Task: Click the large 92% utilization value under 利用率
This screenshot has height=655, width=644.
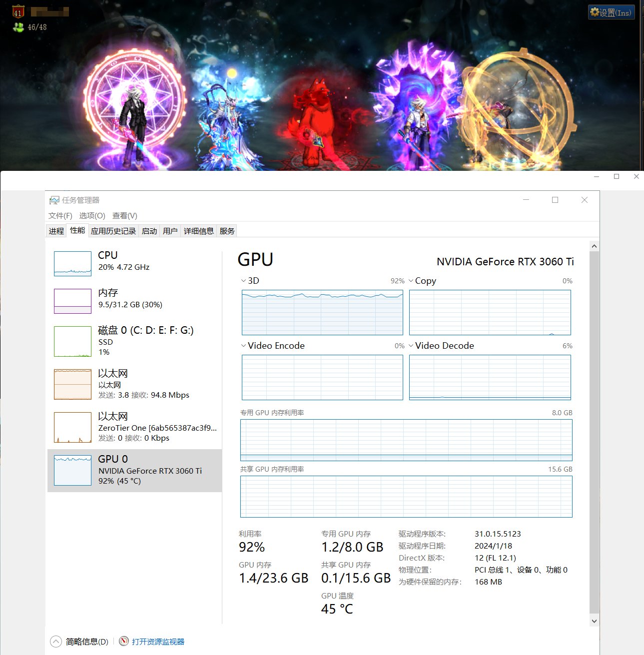Action: [252, 547]
